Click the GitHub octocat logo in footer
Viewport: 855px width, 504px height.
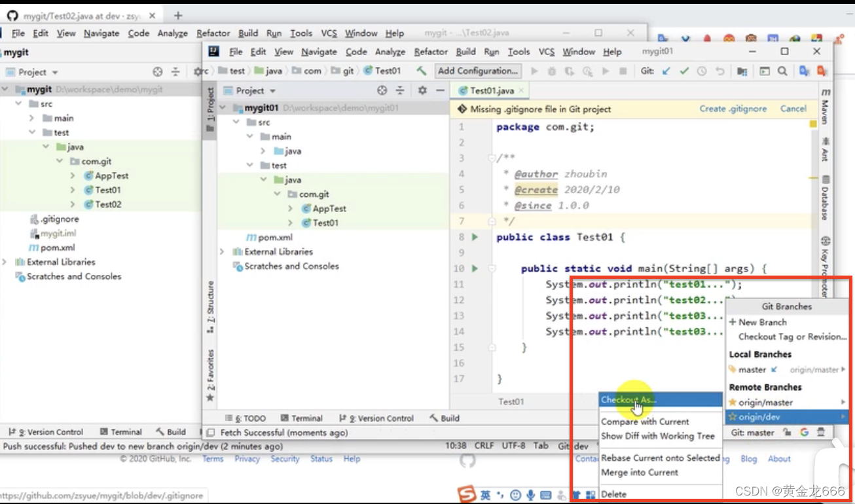point(467,461)
